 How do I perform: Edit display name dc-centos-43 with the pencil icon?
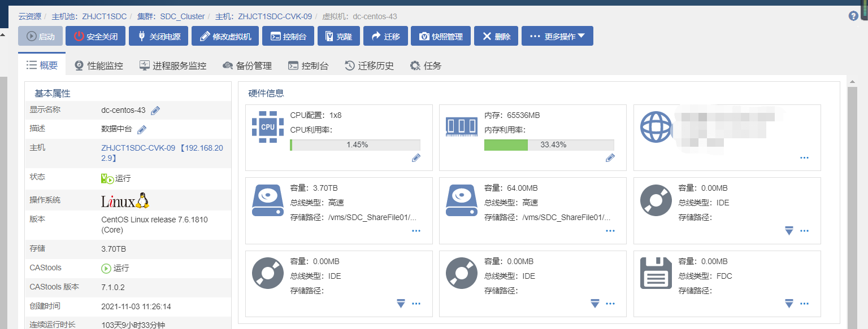155,111
